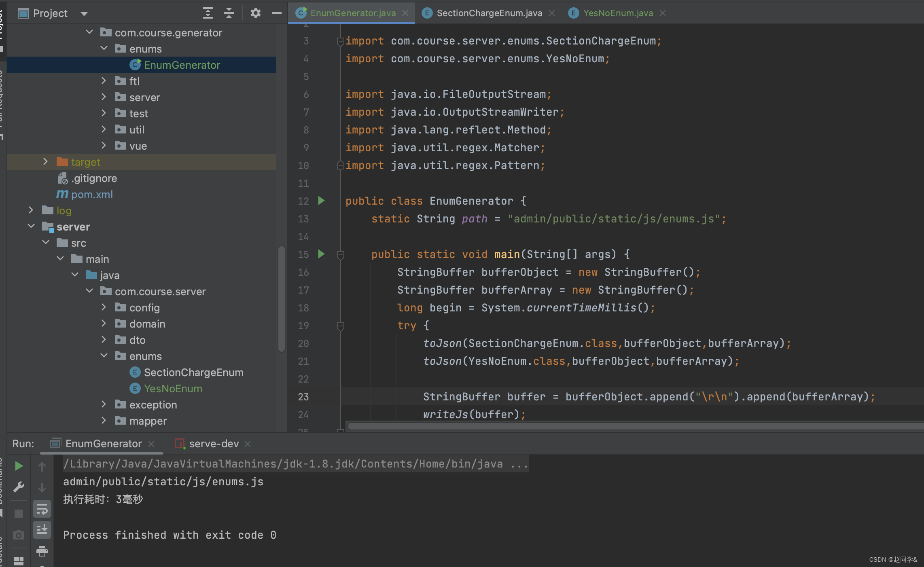Click the Collapse All icon in Project toolbar
Image resolution: width=924 pixels, height=567 pixels.
tap(229, 13)
